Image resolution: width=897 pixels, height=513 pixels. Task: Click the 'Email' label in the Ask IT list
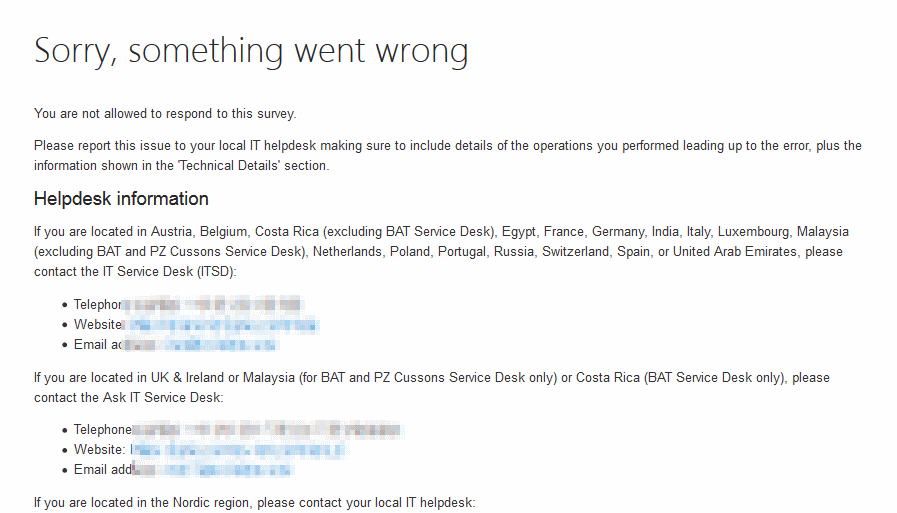(x=90, y=469)
